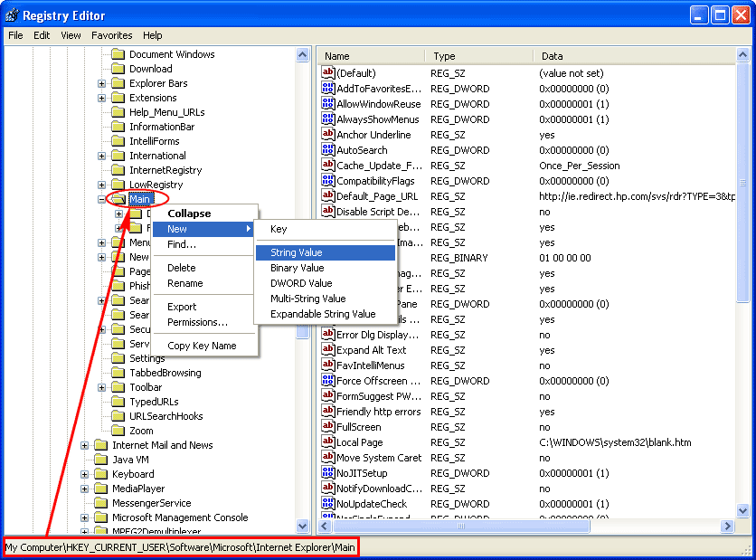Click the string icon beside (Default) value

tap(328, 73)
